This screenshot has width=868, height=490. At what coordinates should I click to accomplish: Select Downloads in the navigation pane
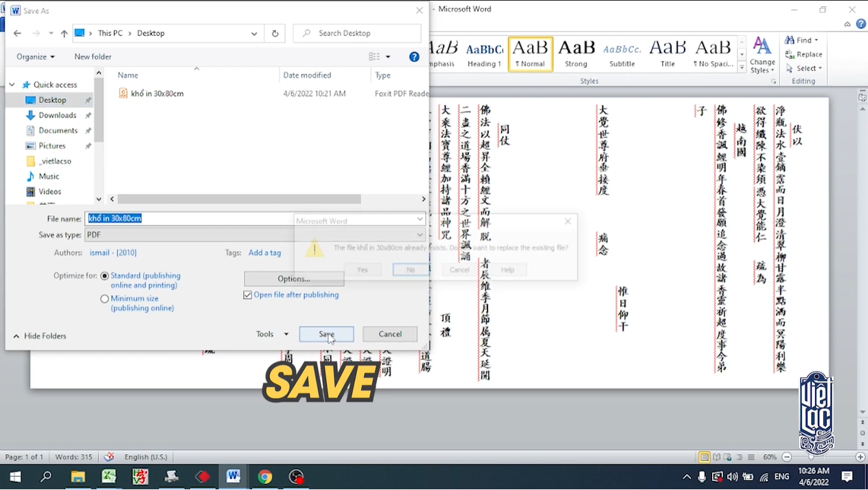tap(57, 115)
